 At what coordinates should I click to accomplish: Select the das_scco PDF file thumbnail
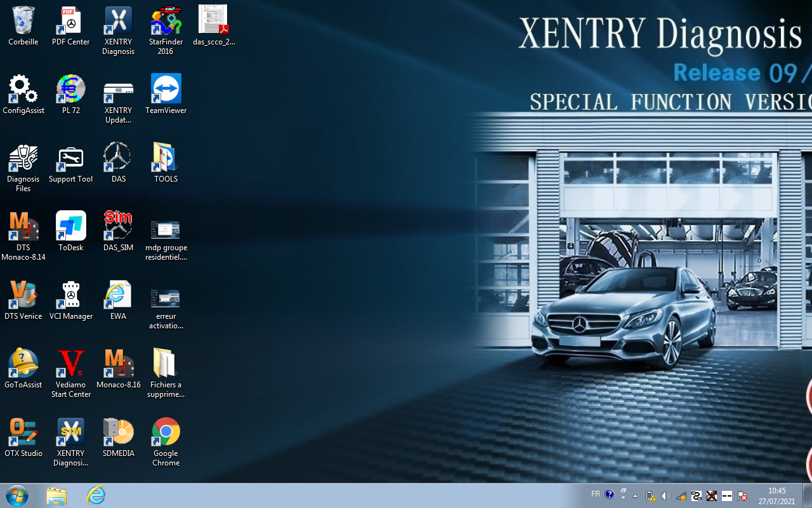[x=213, y=22]
